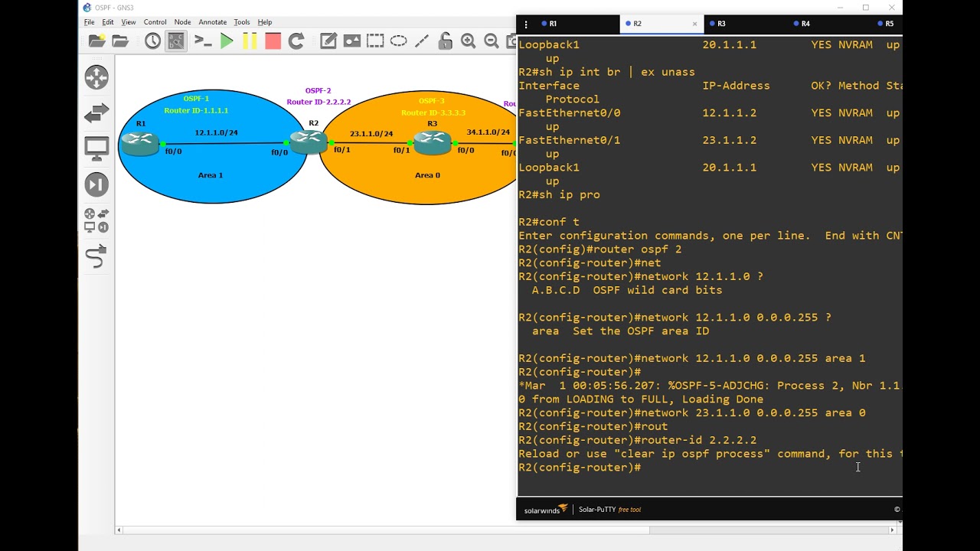Switch to R3 terminal tab
The height and width of the screenshot is (551, 980).
[x=746, y=24]
